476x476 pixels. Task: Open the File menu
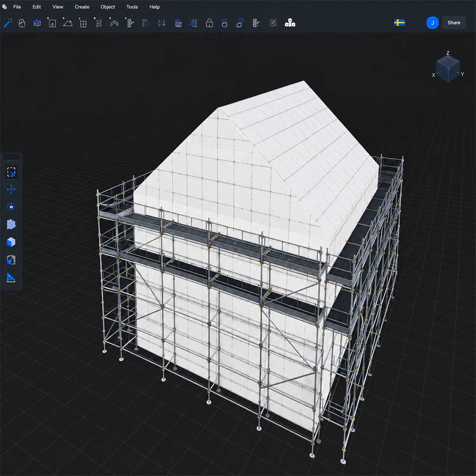coord(17,7)
